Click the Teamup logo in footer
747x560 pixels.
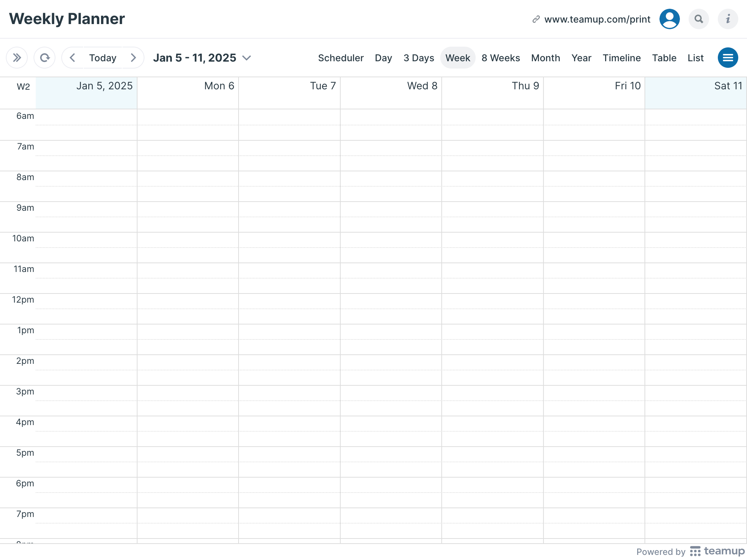coord(717,551)
